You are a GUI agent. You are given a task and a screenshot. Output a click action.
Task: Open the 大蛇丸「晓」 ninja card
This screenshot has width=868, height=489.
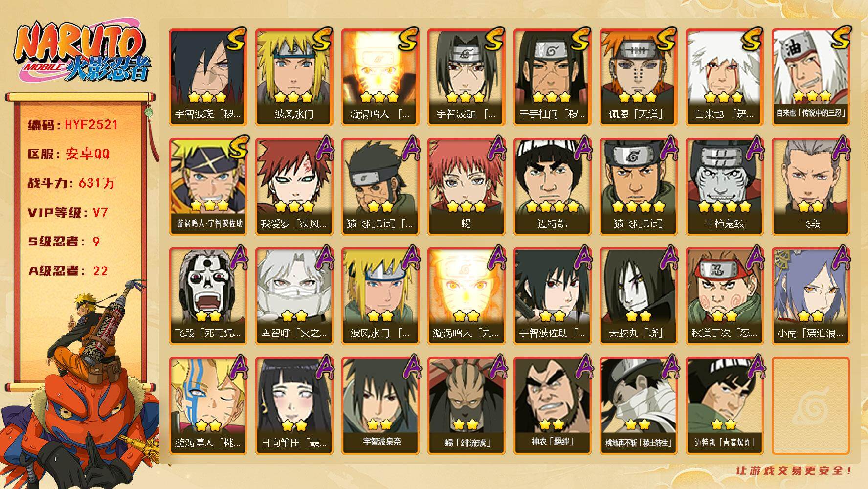638,296
